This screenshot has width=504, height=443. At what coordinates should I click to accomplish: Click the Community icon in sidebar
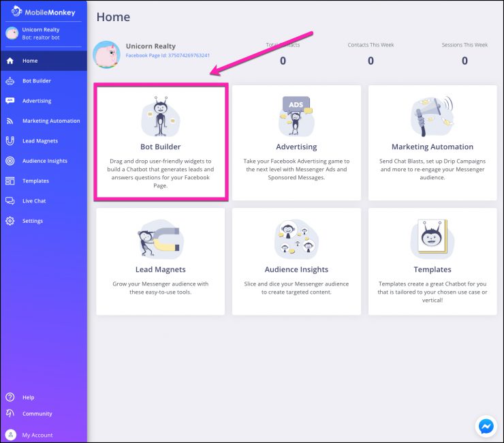click(x=10, y=414)
